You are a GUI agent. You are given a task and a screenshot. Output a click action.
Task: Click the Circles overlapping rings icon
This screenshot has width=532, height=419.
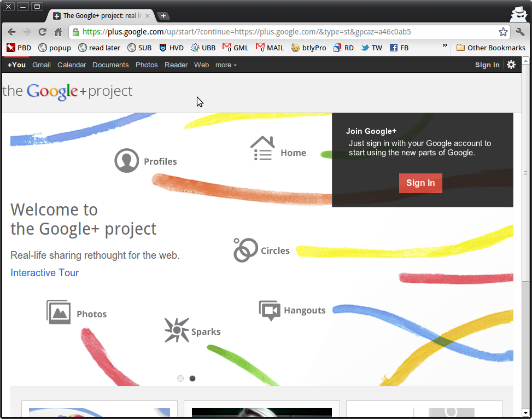(x=245, y=250)
